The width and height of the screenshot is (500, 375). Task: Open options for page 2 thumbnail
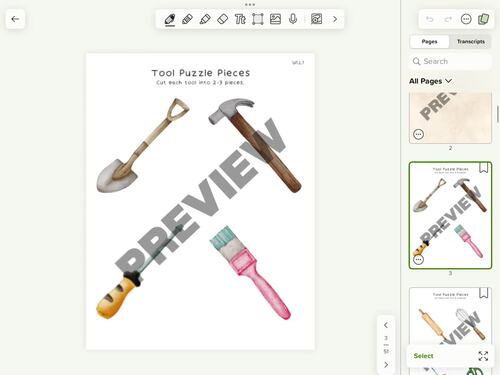click(419, 134)
